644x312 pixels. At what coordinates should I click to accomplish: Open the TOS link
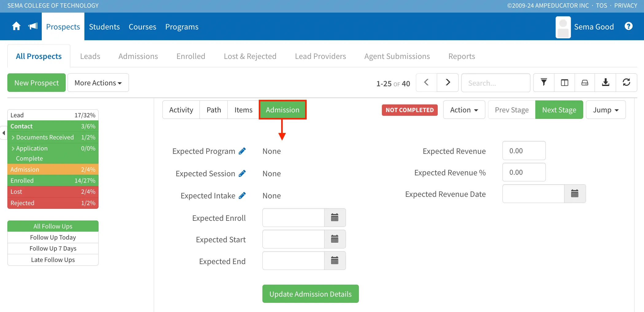click(602, 6)
